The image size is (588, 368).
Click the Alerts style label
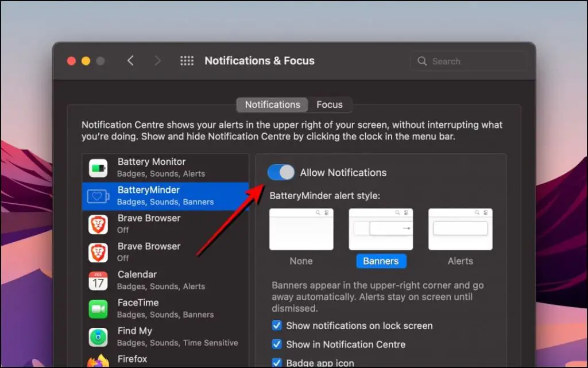click(x=460, y=261)
